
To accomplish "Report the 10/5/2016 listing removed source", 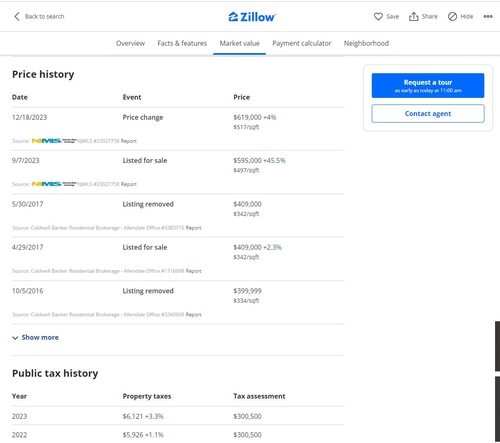I will 193,315.
